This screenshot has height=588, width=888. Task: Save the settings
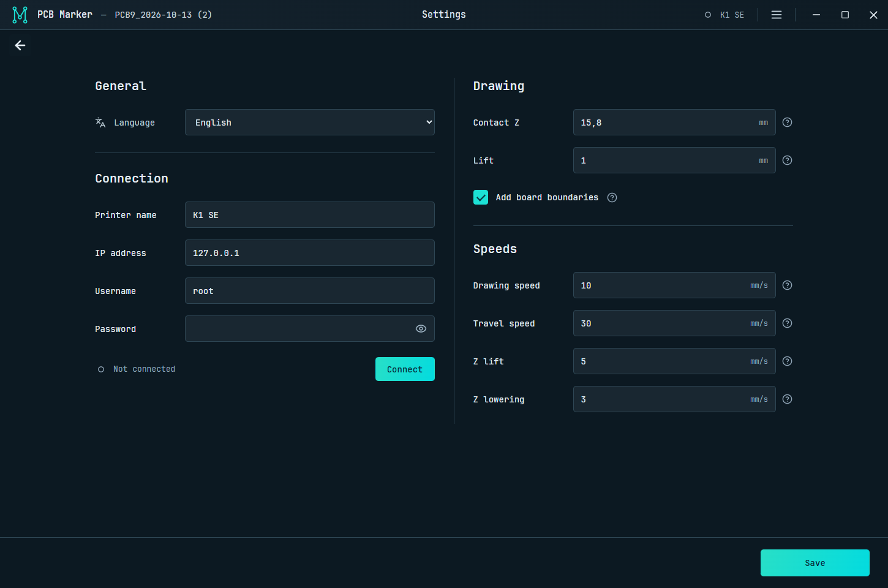point(815,563)
